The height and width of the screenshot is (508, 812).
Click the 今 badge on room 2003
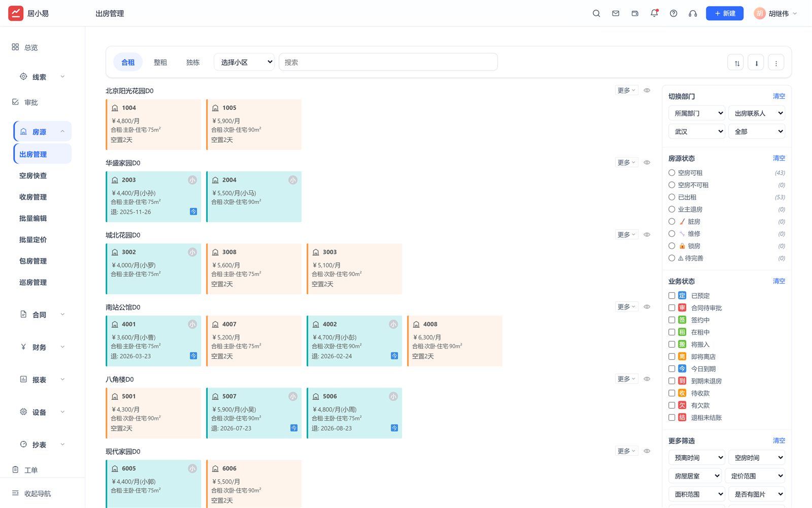(x=193, y=211)
